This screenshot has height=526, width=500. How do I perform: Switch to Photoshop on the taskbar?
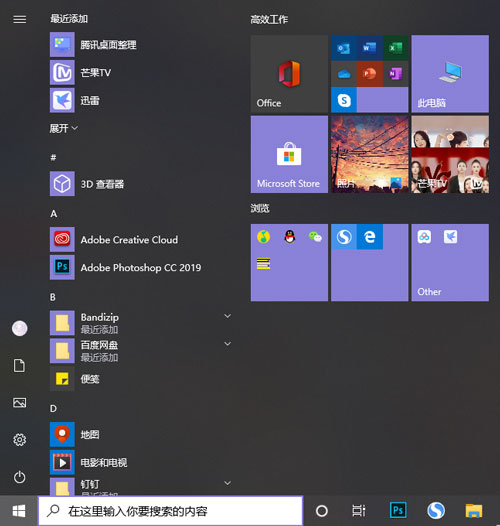[398, 511]
